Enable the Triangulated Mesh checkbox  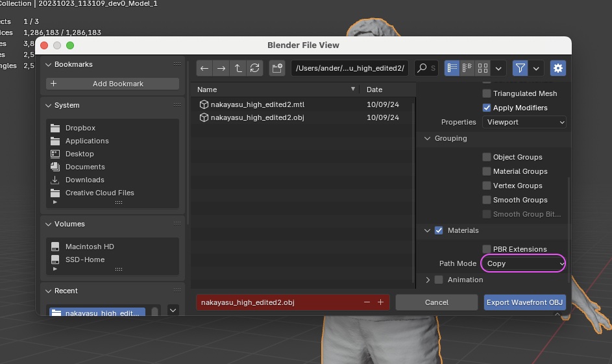pos(486,93)
